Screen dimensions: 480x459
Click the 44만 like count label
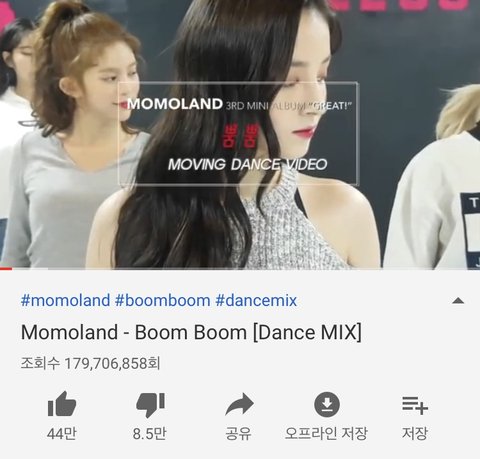(x=62, y=433)
